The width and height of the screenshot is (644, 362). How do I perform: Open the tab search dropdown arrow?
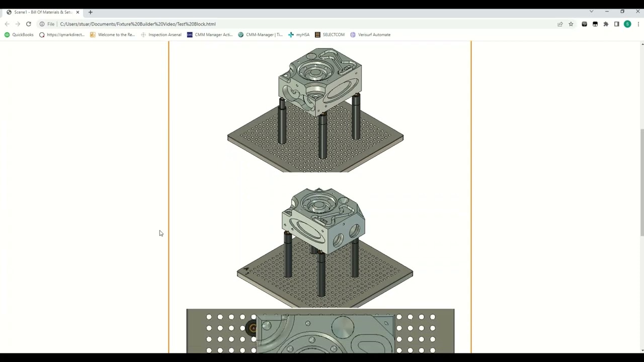(x=591, y=12)
